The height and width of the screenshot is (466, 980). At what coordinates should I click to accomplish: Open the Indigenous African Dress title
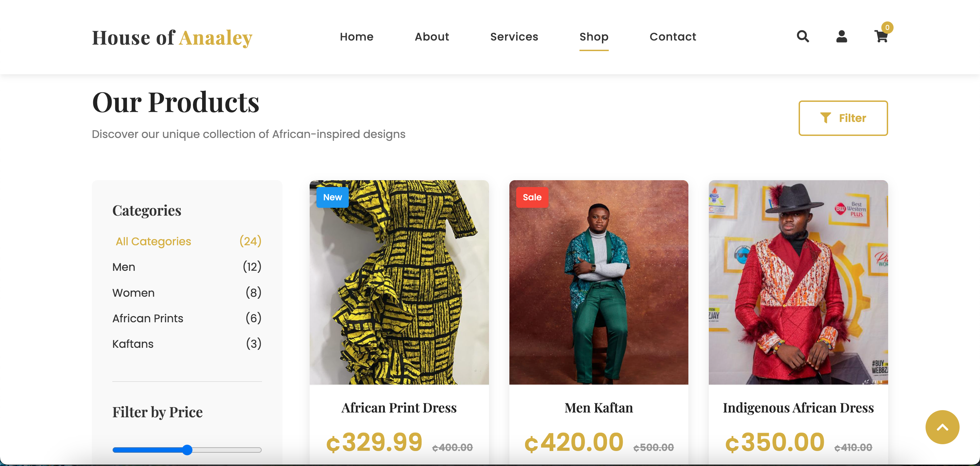(798, 408)
